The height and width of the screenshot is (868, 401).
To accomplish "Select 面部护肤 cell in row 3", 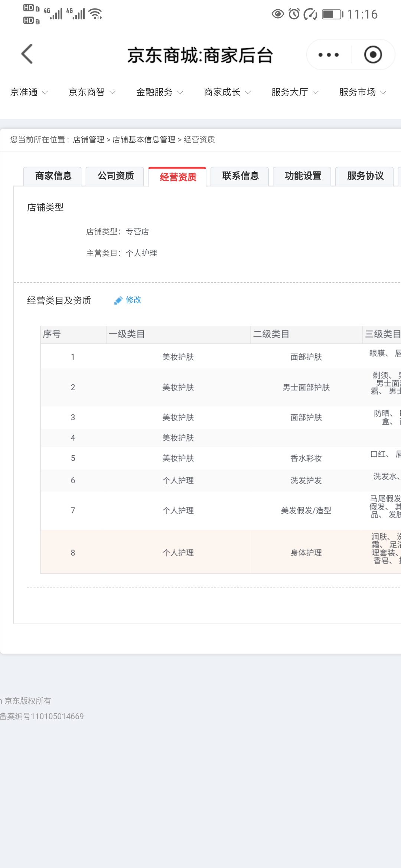I will (306, 417).
